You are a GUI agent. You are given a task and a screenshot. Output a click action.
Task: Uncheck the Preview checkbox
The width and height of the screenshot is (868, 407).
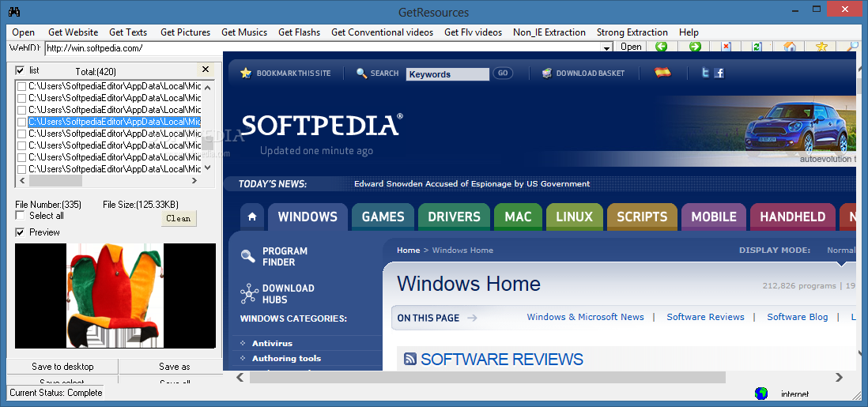click(20, 232)
